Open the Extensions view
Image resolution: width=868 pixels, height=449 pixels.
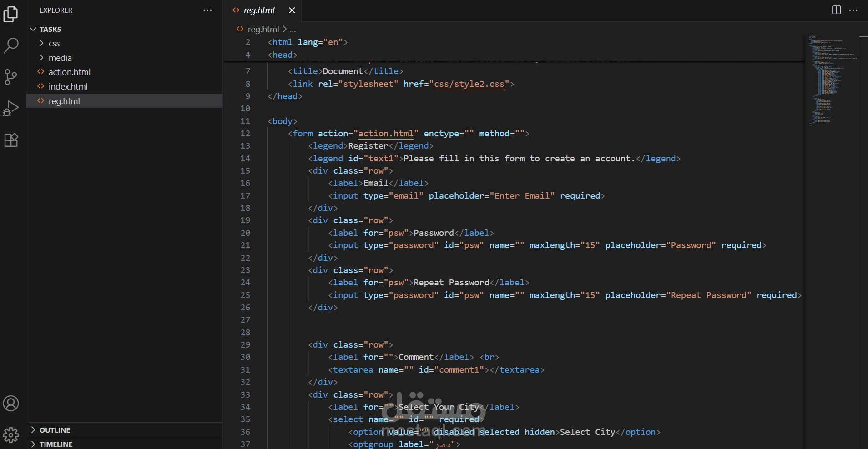(x=11, y=140)
